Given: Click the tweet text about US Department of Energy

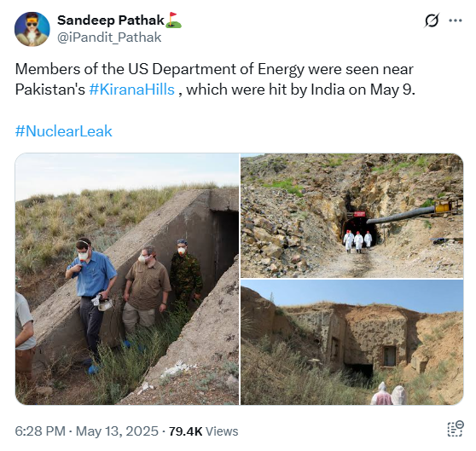Looking at the screenshot, I should [215, 79].
